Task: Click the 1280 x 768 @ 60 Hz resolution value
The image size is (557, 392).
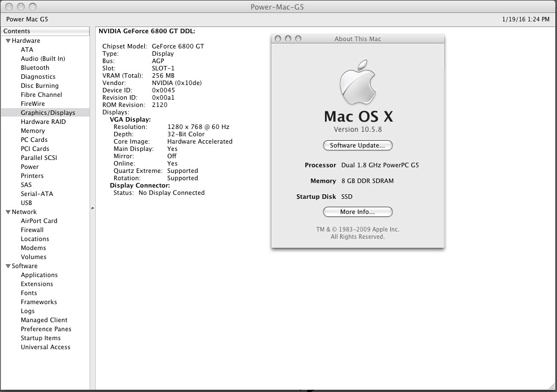Action: [198, 127]
